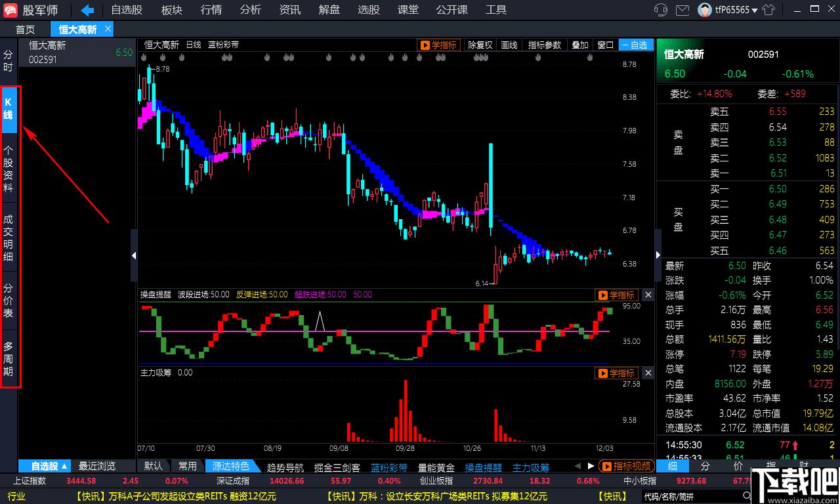The width and height of the screenshot is (840, 504).
Task: Open customer service headset icon
Action: point(661,10)
